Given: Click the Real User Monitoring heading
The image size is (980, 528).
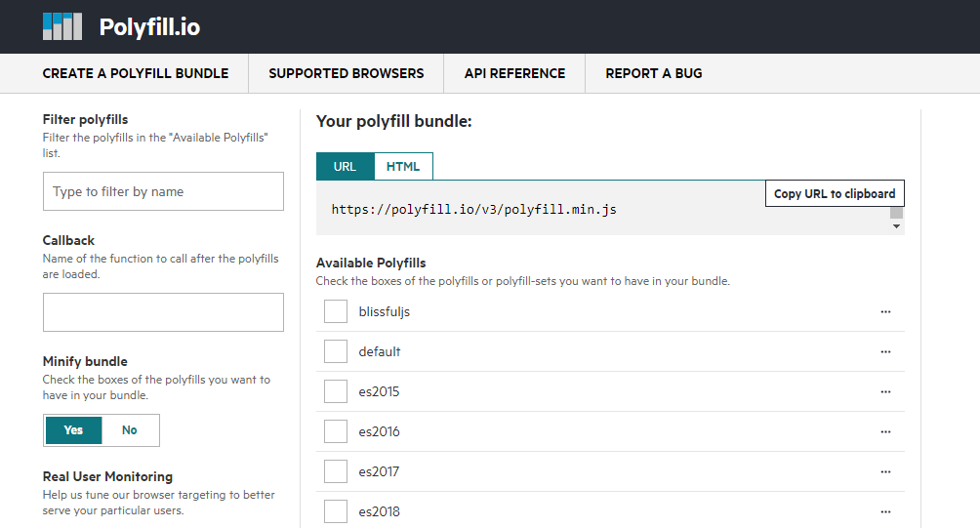Looking at the screenshot, I should (x=107, y=477).
